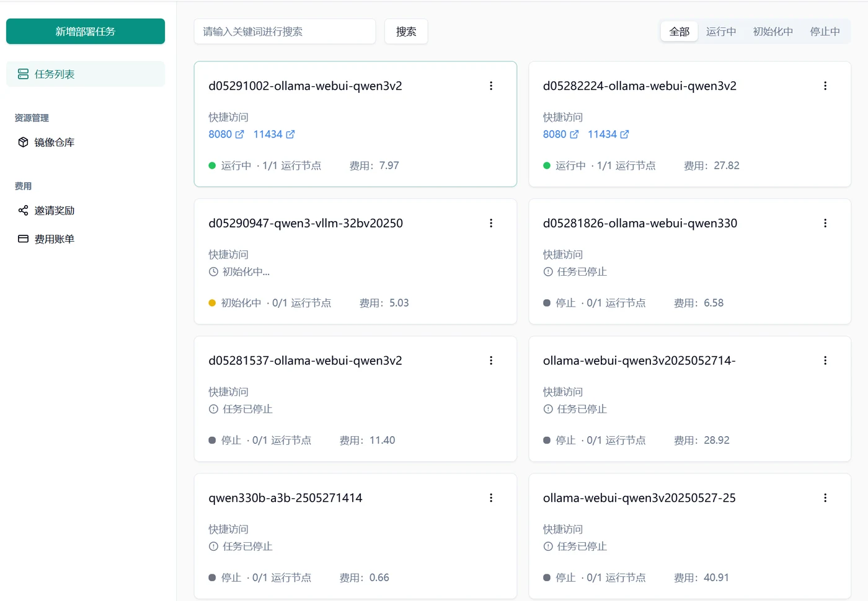Switch to the 初始化中 filter tab
Screen dimensions: 868x601
coord(773,32)
